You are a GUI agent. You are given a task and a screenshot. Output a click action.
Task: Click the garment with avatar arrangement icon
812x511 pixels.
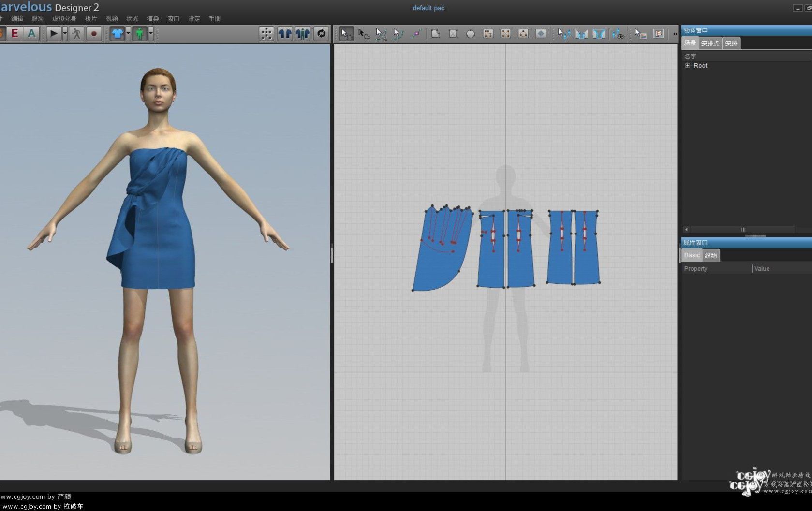pos(303,33)
